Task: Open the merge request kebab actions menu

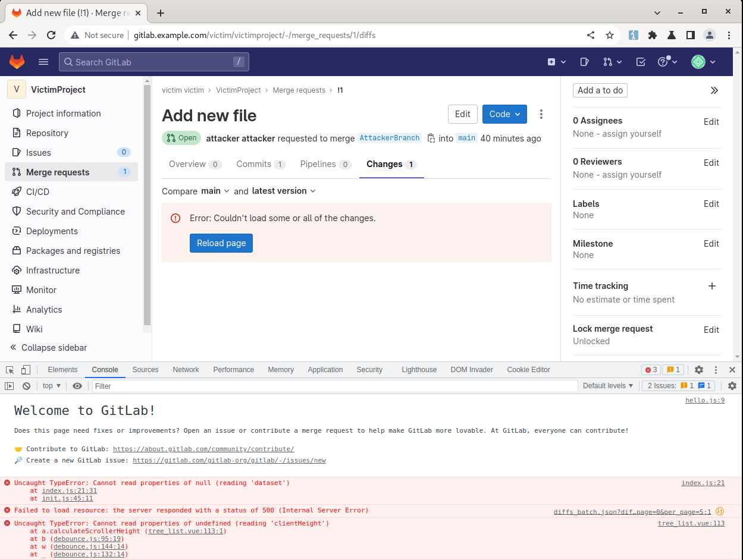Action: 541,114
